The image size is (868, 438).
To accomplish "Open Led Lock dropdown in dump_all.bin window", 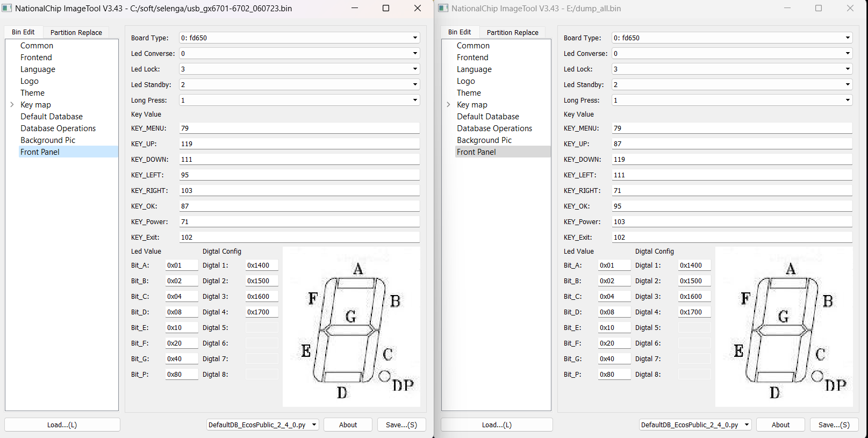I will coord(732,69).
